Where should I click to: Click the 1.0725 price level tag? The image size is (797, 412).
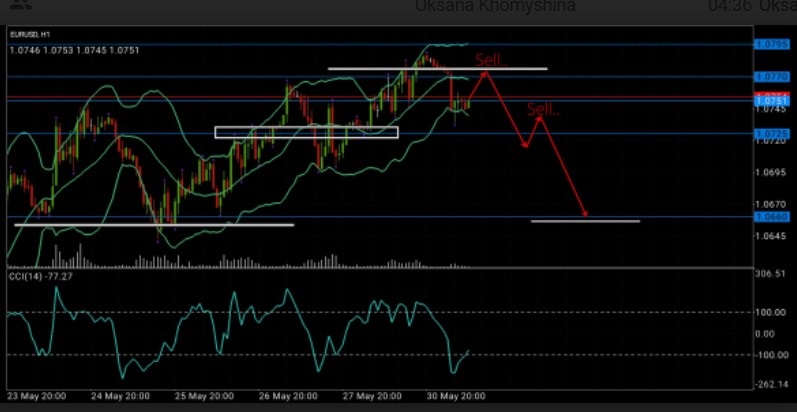pyautogui.click(x=770, y=133)
